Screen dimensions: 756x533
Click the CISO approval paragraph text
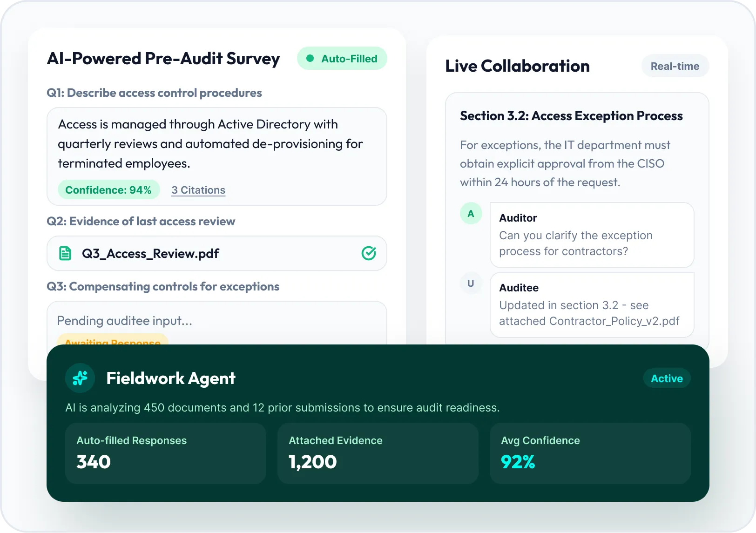[565, 164]
